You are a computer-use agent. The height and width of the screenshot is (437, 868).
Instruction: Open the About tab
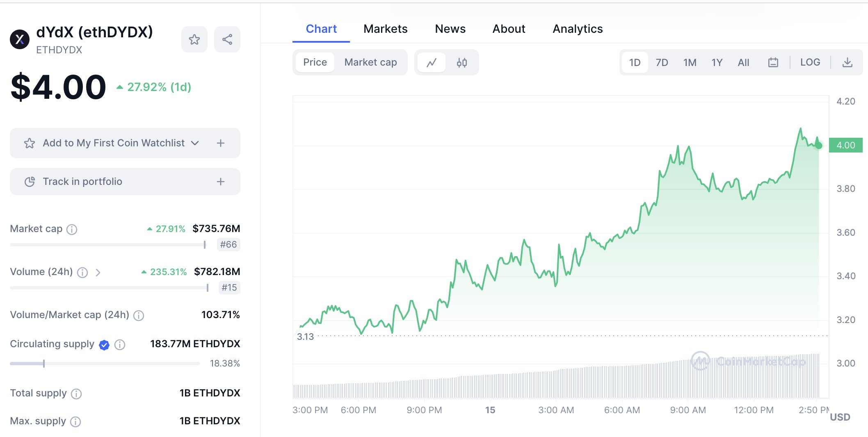click(x=509, y=29)
